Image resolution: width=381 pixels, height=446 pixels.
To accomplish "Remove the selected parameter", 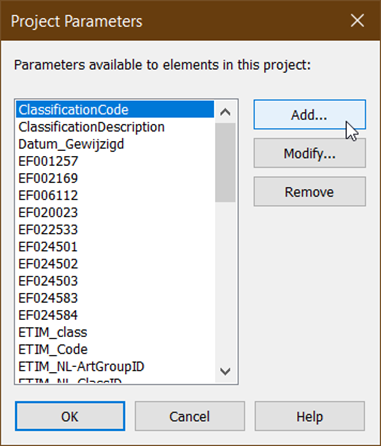I will coord(309,192).
